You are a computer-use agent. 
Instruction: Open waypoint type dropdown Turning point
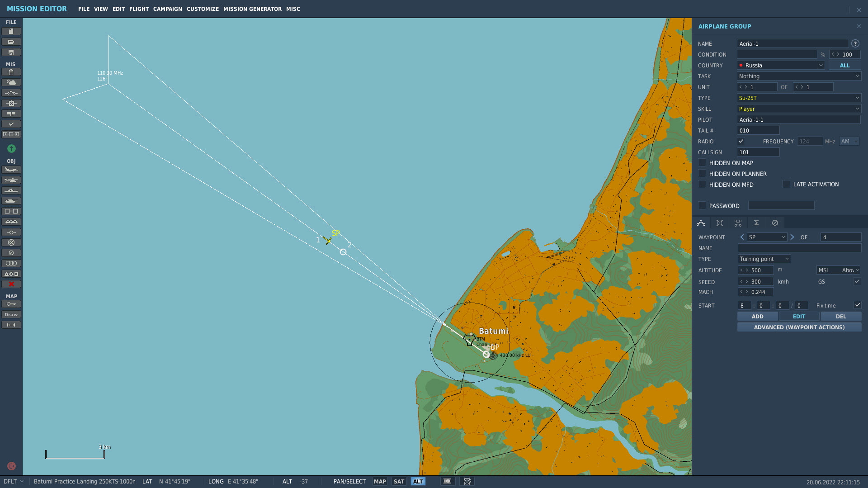[x=764, y=259]
